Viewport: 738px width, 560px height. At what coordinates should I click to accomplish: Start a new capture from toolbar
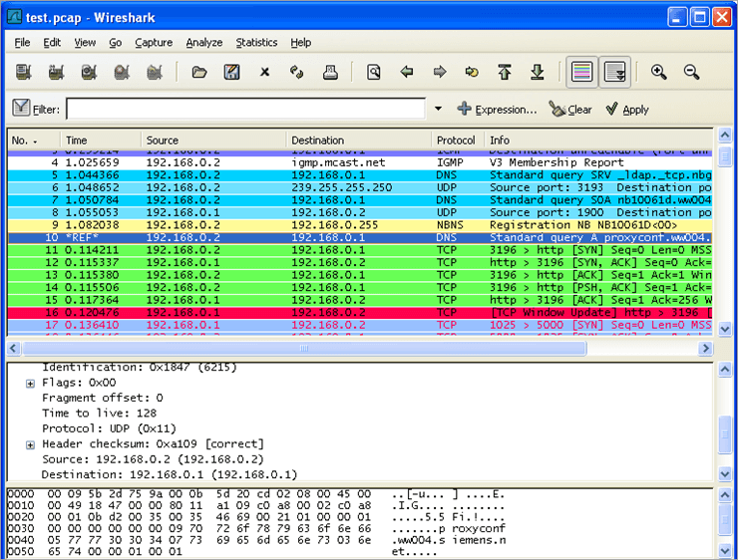[89, 72]
